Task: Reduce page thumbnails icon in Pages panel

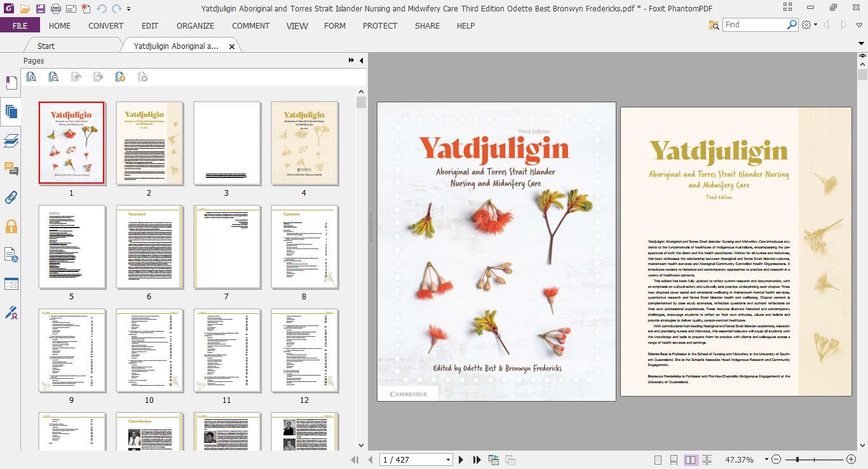Action: click(53, 77)
